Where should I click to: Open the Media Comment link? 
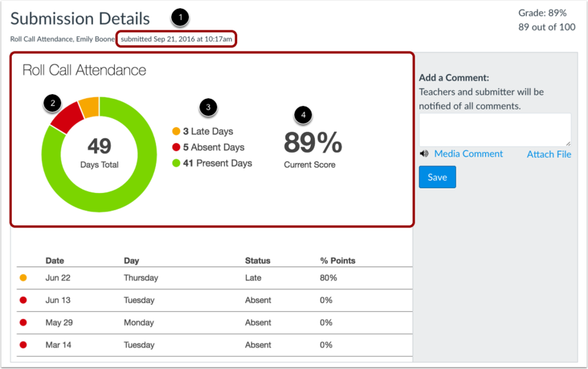(468, 154)
